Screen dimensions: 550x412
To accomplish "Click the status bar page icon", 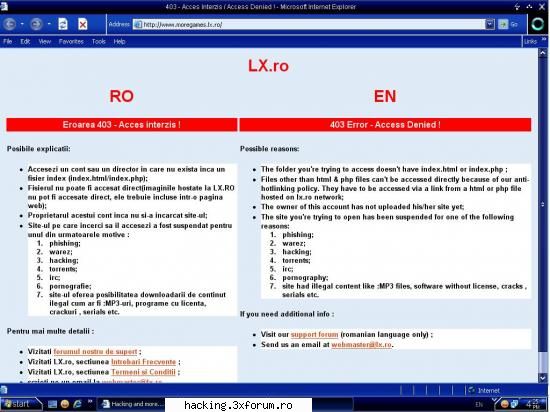I will [4, 390].
